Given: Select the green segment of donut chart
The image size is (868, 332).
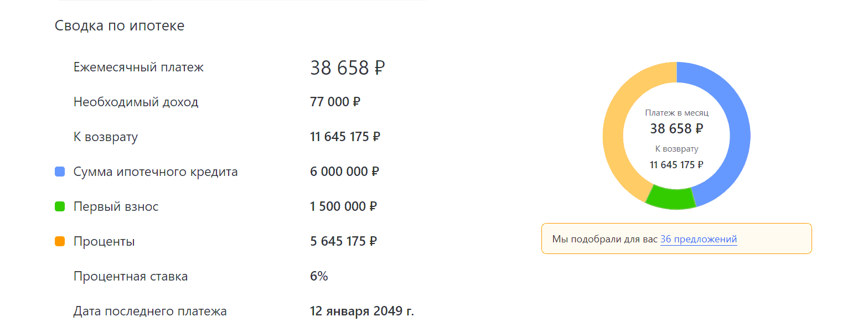Looking at the screenshot, I should pyautogui.click(x=670, y=199).
